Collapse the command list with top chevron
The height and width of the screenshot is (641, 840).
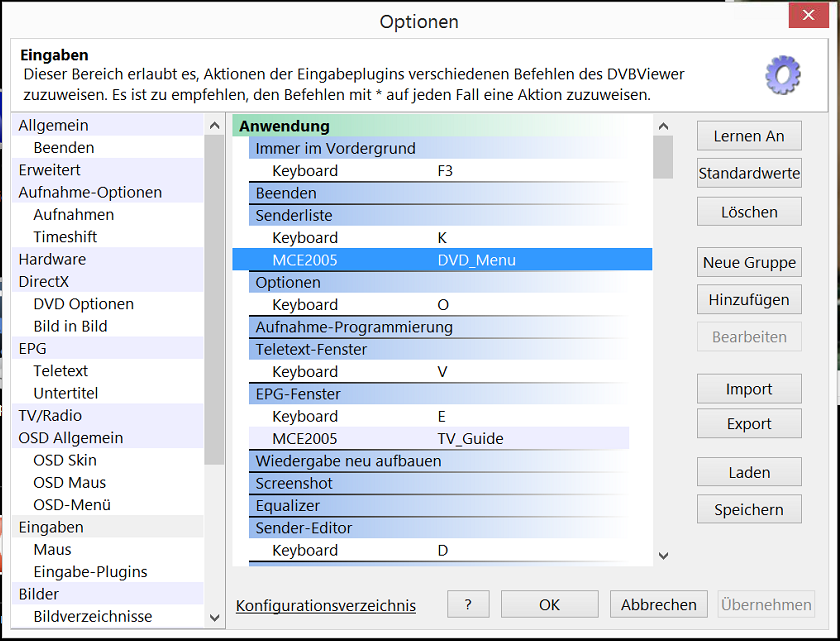click(x=662, y=126)
